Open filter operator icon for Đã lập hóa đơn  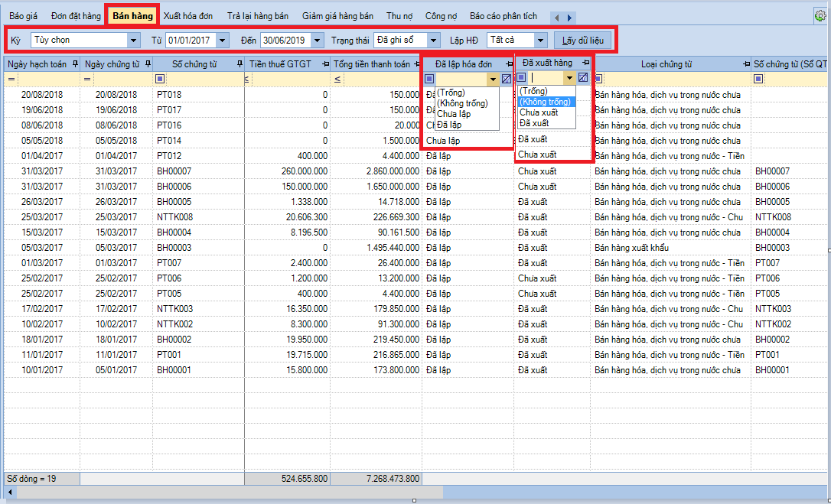pyautogui.click(x=429, y=79)
